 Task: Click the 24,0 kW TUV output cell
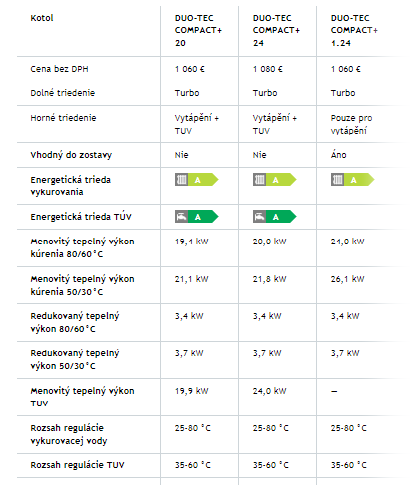coord(270,391)
